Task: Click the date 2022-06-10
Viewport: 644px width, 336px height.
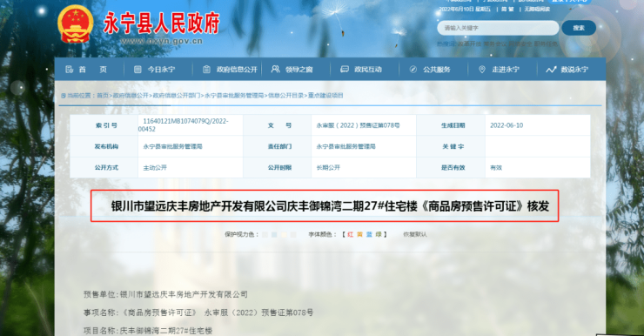Action: coord(506,125)
